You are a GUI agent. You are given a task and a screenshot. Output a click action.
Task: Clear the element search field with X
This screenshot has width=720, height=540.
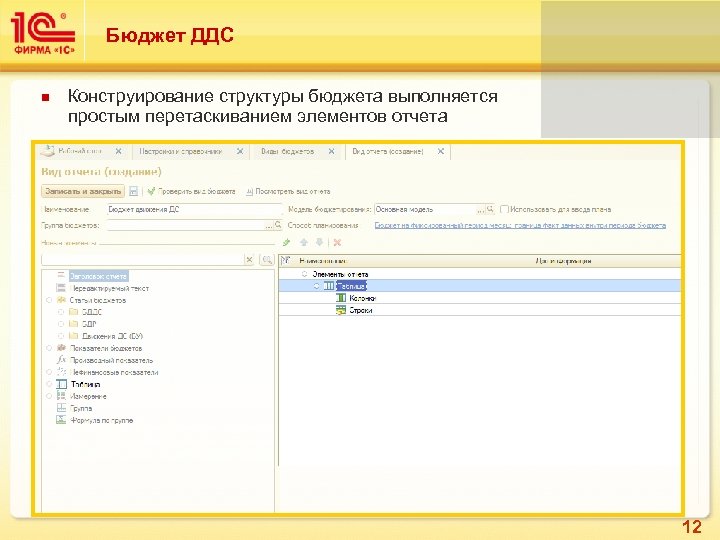tap(249, 260)
